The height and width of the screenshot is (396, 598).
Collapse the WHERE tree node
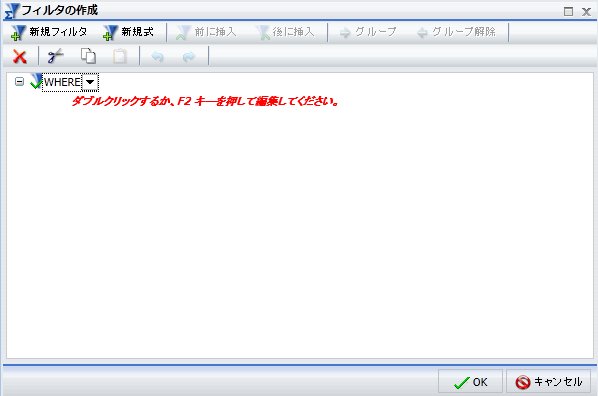tap(19, 81)
